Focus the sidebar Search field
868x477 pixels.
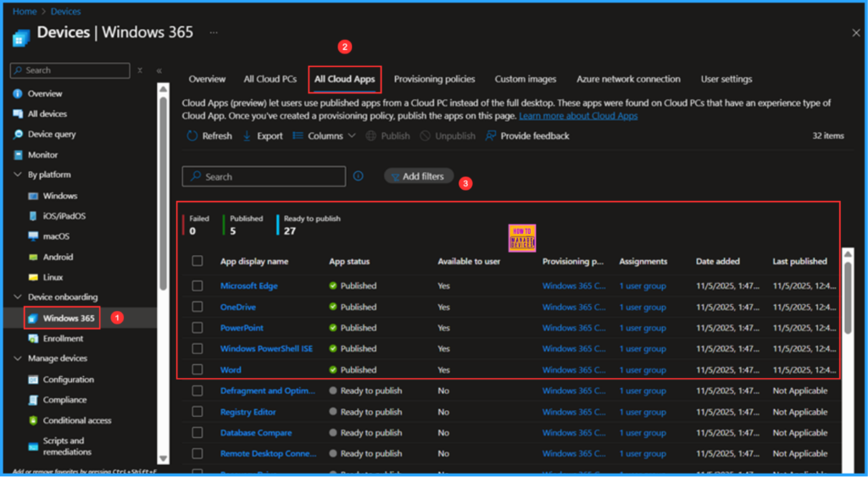click(x=70, y=70)
